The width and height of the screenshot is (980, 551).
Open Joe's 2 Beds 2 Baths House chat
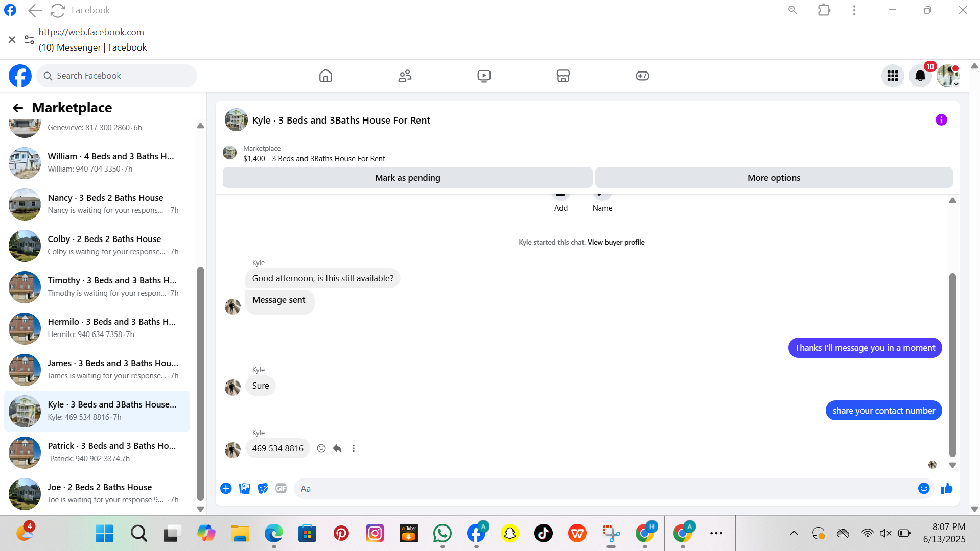[97, 494]
